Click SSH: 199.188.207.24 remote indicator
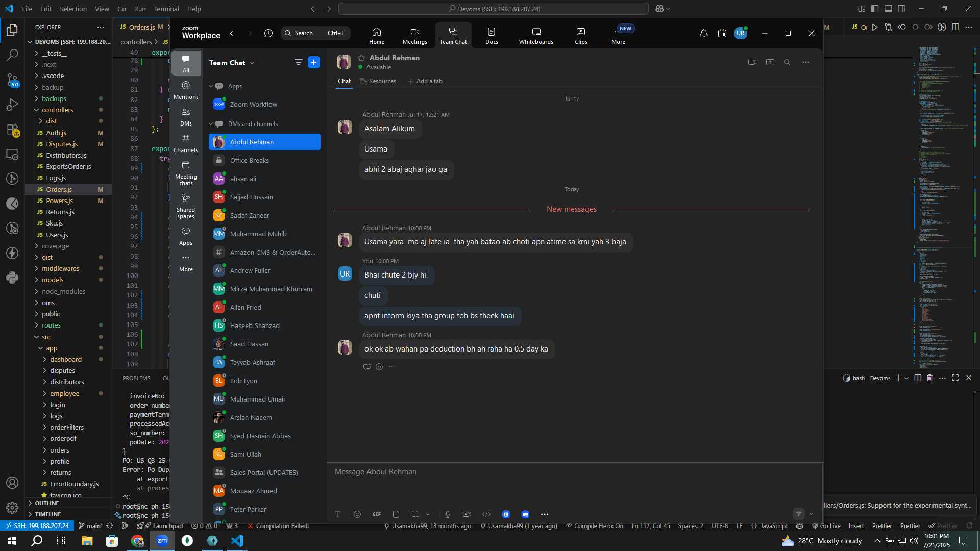The width and height of the screenshot is (980, 551). click(36, 526)
